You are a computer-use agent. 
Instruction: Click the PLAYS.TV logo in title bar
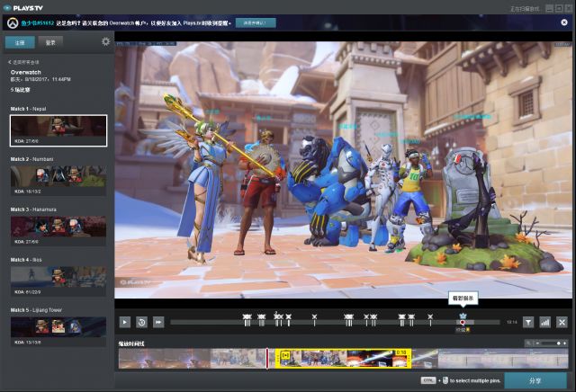[22, 8]
